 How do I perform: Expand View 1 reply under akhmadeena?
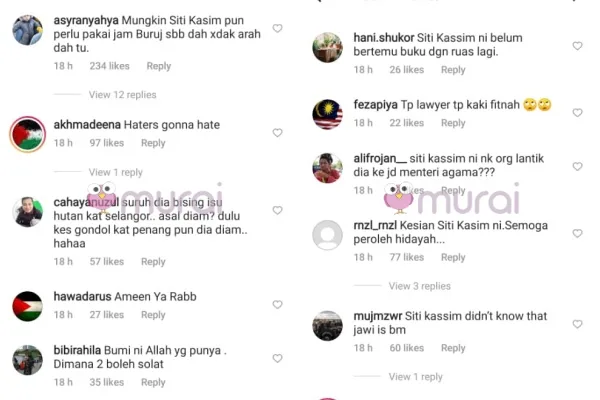[116, 172]
